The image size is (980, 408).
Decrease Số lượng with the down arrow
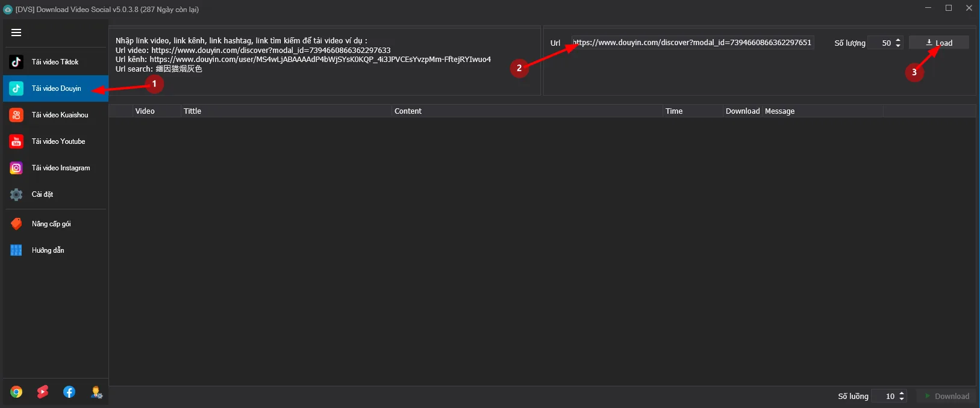pyautogui.click(x=898, y=46)
